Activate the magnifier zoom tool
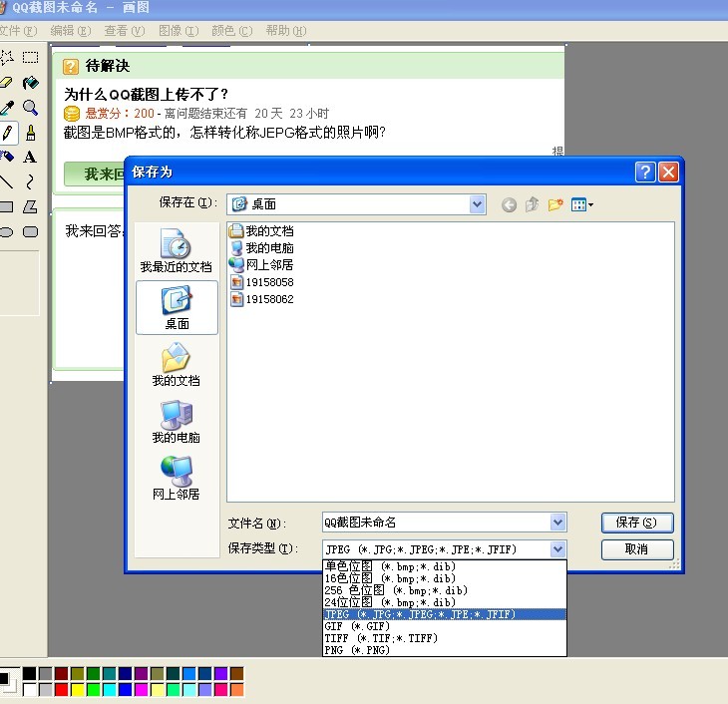728x704 pixels. tap(31, 108)
